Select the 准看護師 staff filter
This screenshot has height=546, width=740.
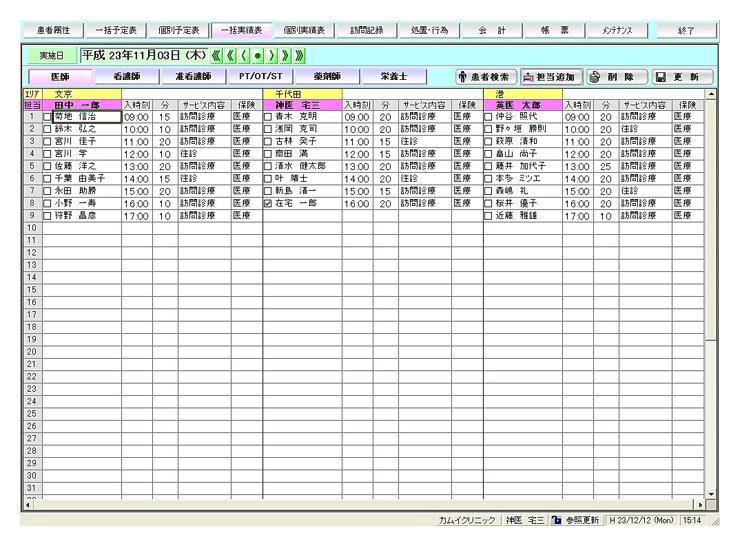[x=193, y=76]
